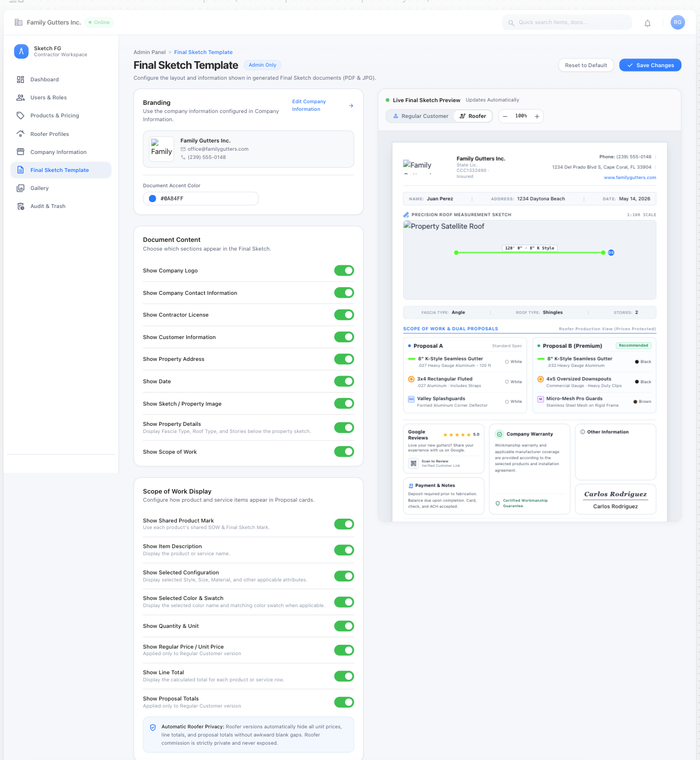Click the building icon next to Family Gutters Inc.
This screenshot has width=700, height=760.
[19, 22]
